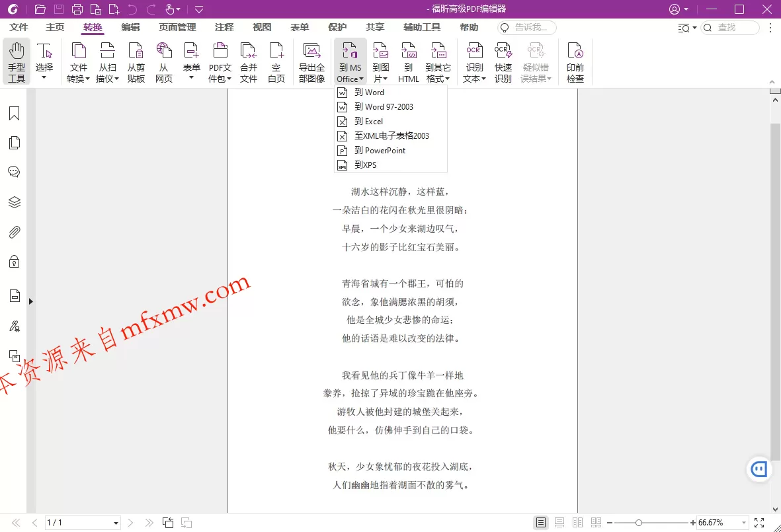Switch to the 页面管理 tab
The image size is (781, 532).
tap(177, 27)
